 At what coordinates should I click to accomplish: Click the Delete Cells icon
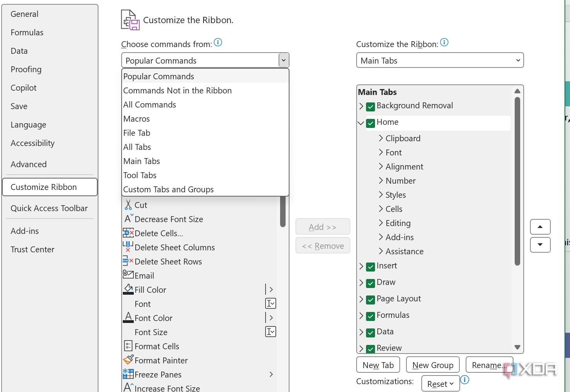(x=128, y=233)
